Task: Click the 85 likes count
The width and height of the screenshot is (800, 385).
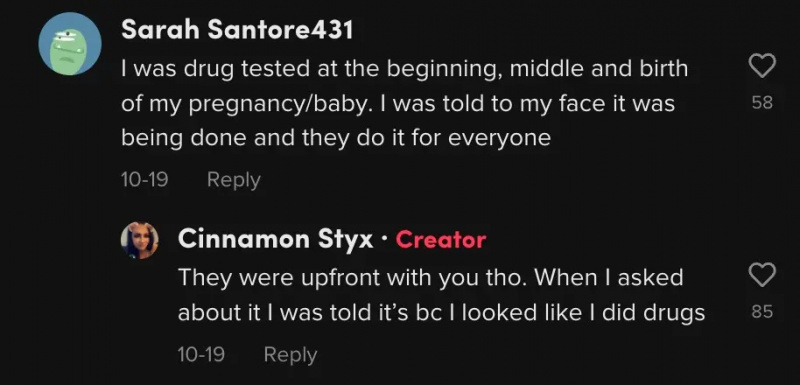Action: click(762, 311)
